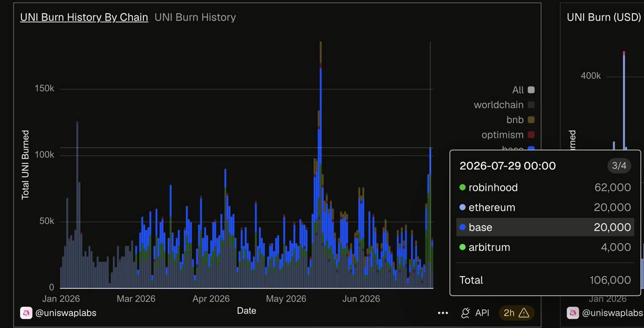Click the Jun 2026 x-axis label
The image size is (644, 328).
point(361,299)
